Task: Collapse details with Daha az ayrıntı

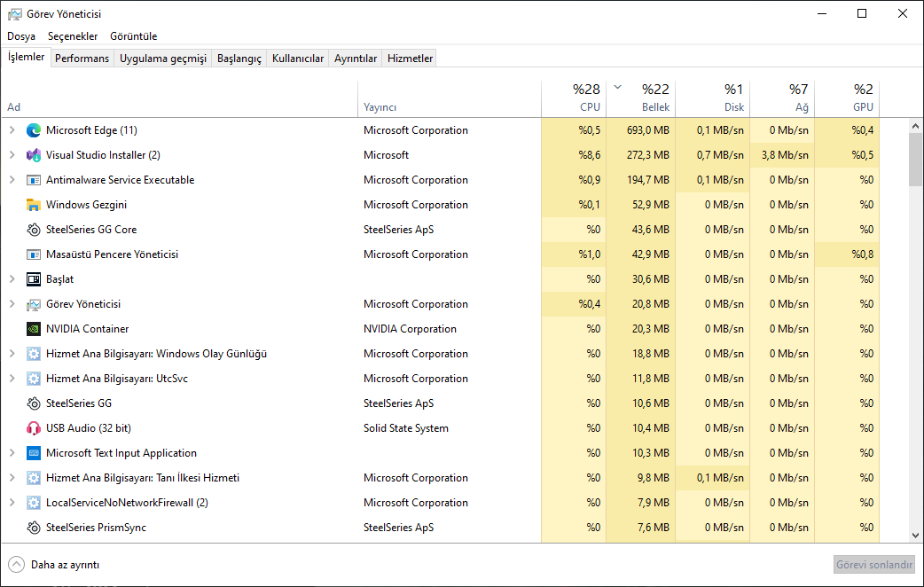Action: coord(54,564)
